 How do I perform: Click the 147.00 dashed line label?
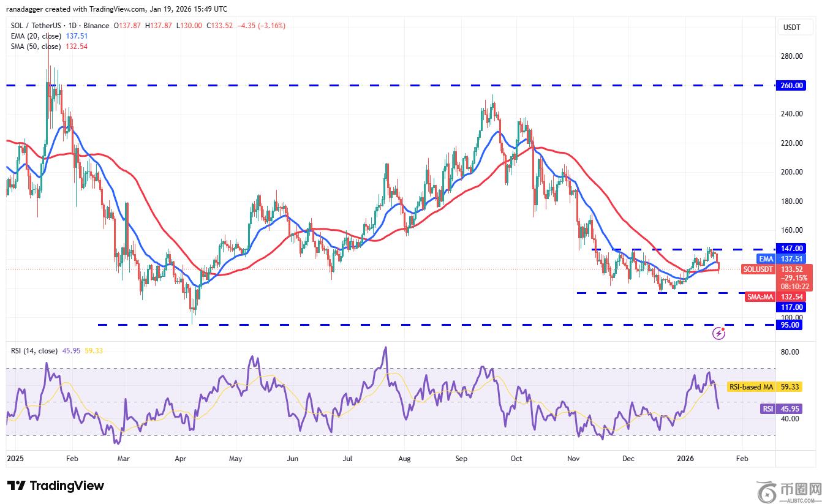tap(792, 249)
